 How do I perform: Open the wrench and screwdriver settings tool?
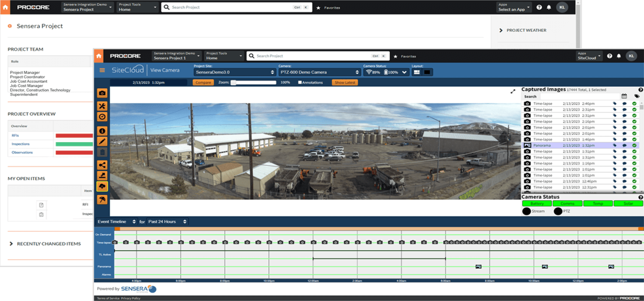coord(102,106)
